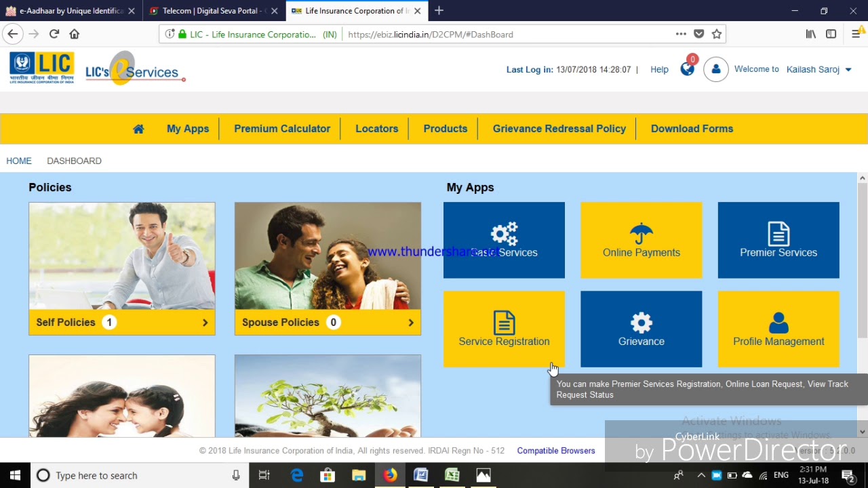Click the ENG language indicator

[x=781, y=475]
